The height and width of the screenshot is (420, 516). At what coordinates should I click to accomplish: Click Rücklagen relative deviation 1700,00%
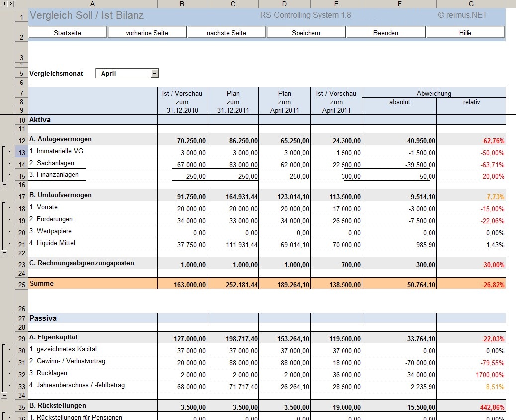pos(471,375)
